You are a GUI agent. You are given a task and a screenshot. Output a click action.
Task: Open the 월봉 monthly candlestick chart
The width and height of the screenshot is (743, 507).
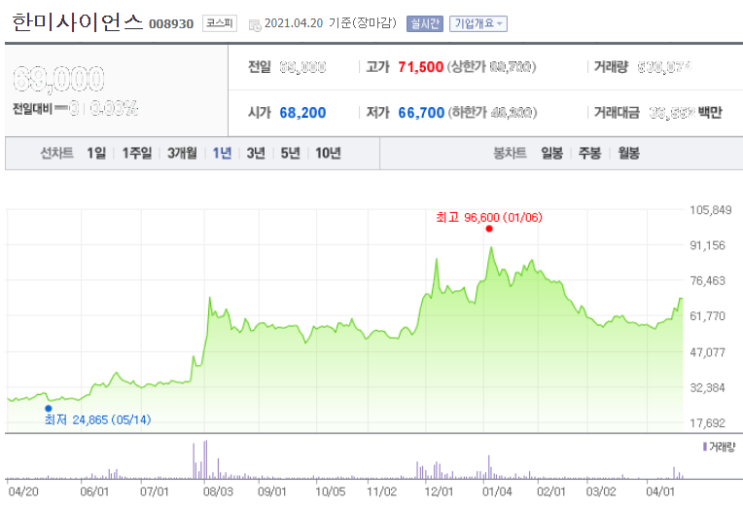pos(629,153)
